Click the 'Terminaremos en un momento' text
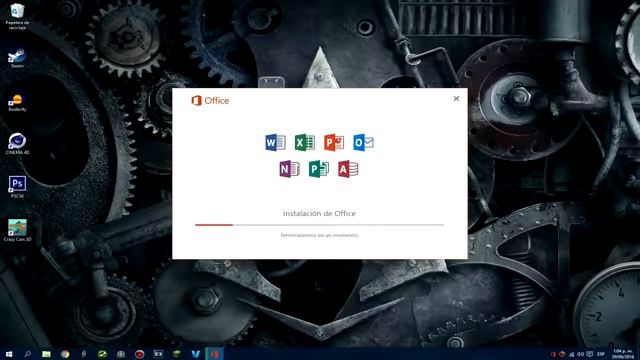This screenshot has height=360, width=640. point(320,235)
